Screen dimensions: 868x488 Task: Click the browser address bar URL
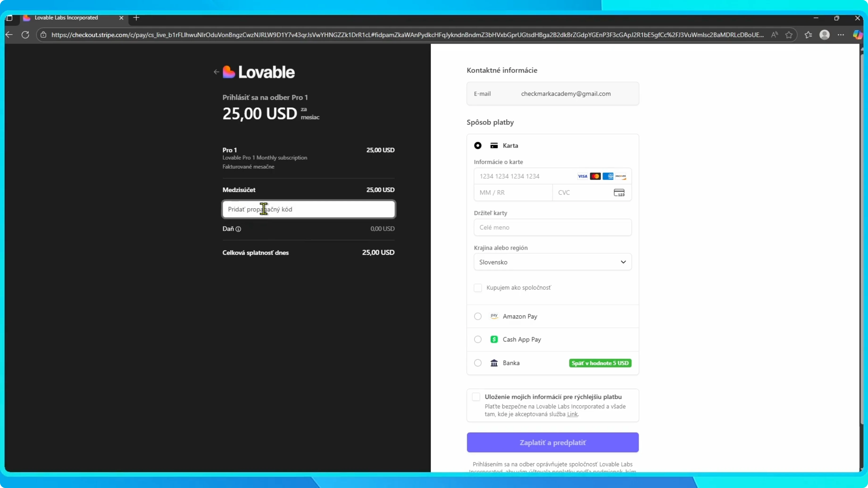[407, 35]
